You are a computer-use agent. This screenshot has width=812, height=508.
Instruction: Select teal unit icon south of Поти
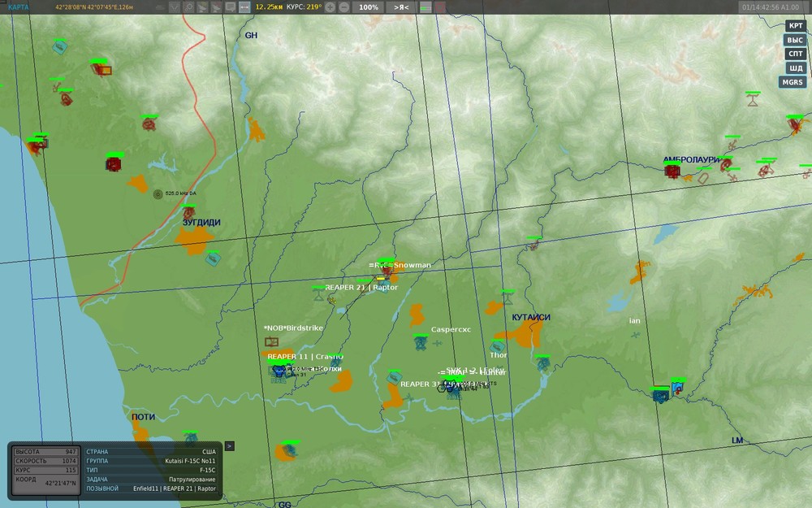pos(191,439)
